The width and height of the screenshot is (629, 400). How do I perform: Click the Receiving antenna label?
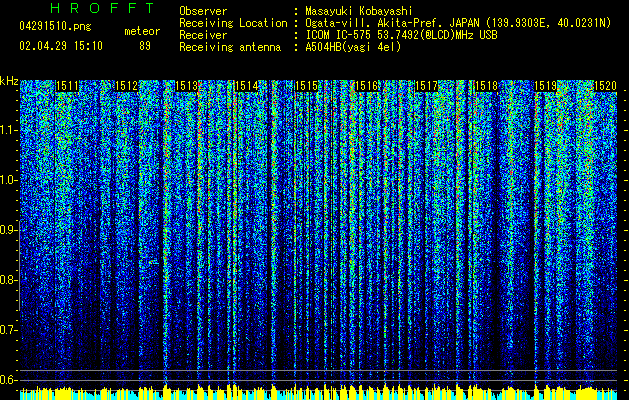[x=230, y=47]
